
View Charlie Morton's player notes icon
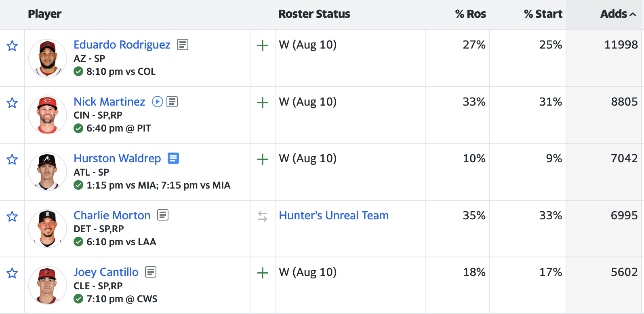click(163, 215)
